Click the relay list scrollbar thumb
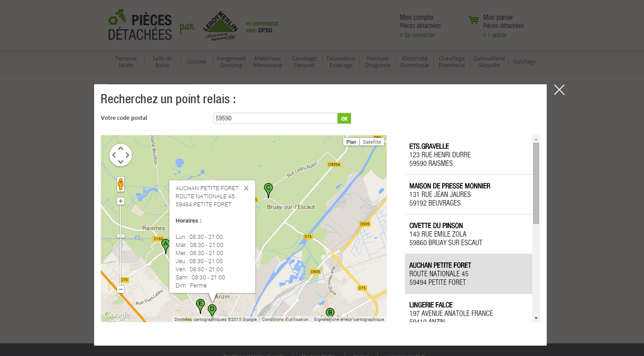The height and width of the screenshot is (356, 644). click(x=536, y=183)
